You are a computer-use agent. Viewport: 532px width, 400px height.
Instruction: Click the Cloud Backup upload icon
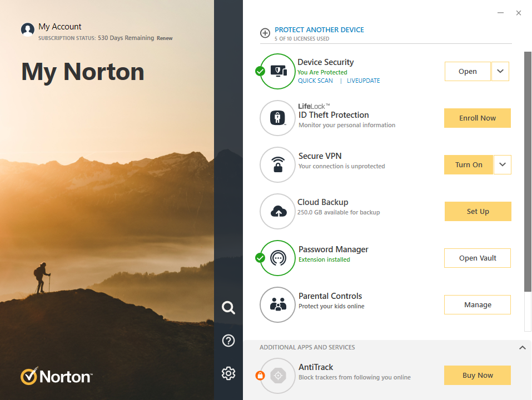(277, 211)
